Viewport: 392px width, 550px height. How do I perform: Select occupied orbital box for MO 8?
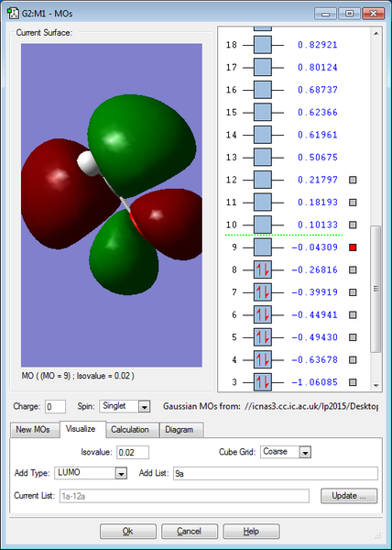pyautogui.click(x=262, y=269)
